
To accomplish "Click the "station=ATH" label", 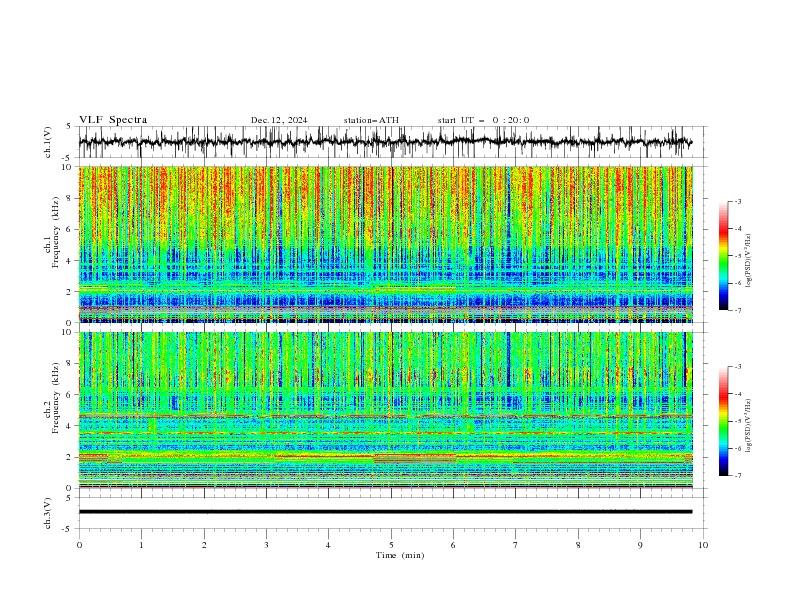I will click(x=371, y=120).
